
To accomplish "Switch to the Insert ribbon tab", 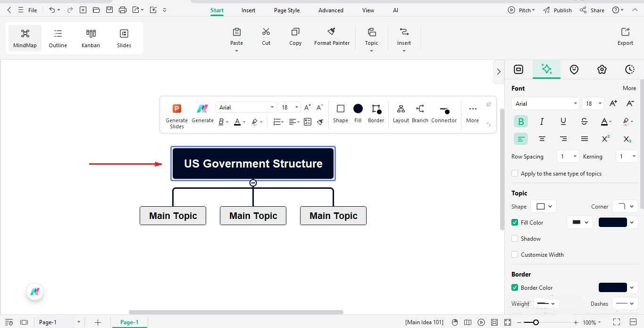I will [x=248, y=10].
